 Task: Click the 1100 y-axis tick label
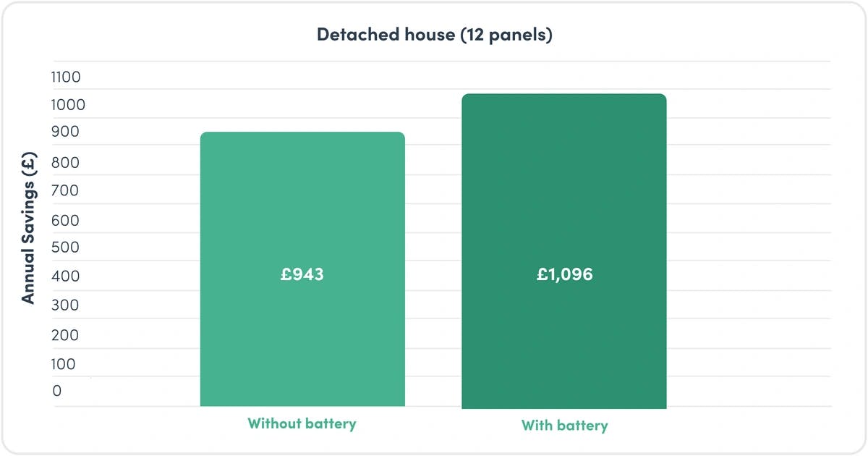[x=66, y=77]
